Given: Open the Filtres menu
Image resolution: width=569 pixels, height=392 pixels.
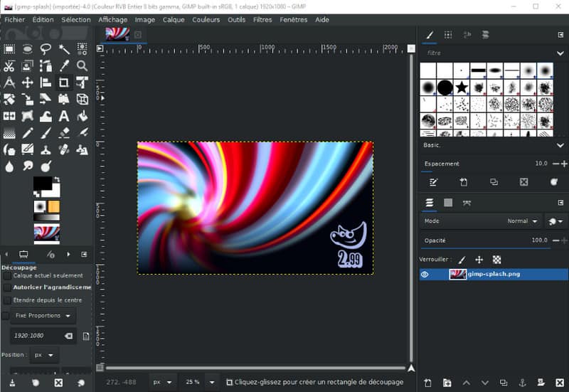Looking at the screenshot, I should [x=262, y=20].
